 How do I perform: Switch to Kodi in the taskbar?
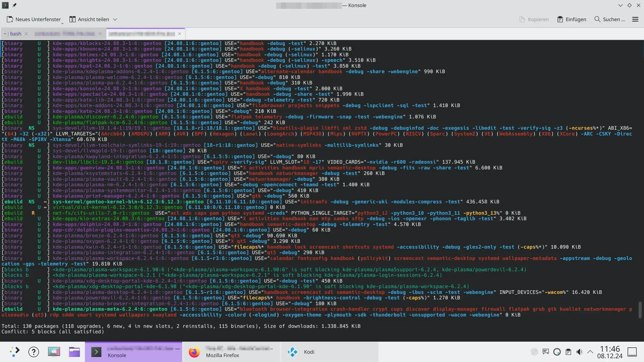tap(329, 352)
